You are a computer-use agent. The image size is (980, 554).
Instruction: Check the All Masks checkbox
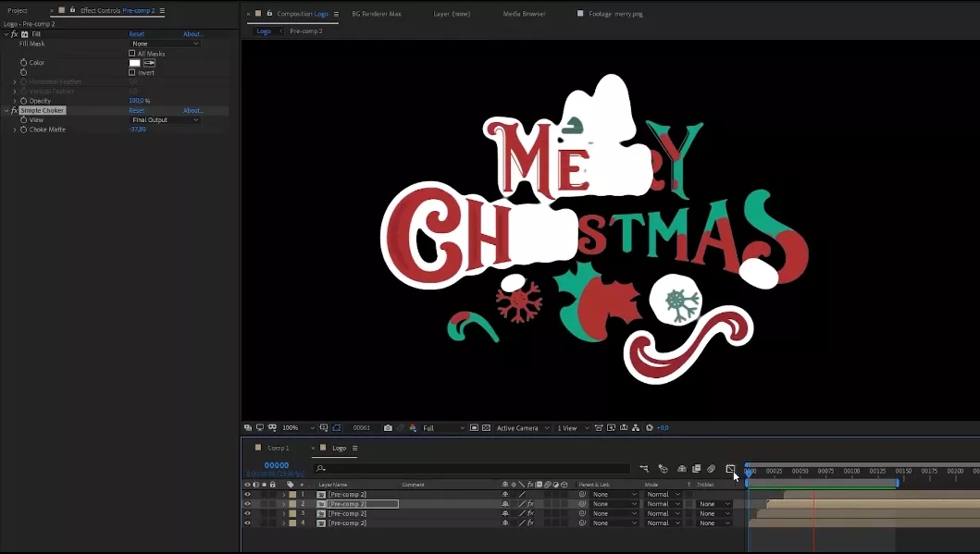132,54
